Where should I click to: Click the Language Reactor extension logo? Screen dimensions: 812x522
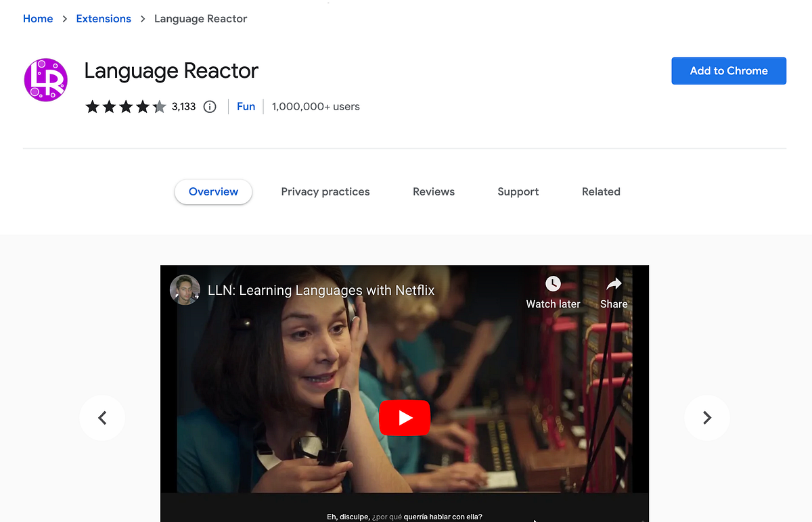(x=45, y=80)
